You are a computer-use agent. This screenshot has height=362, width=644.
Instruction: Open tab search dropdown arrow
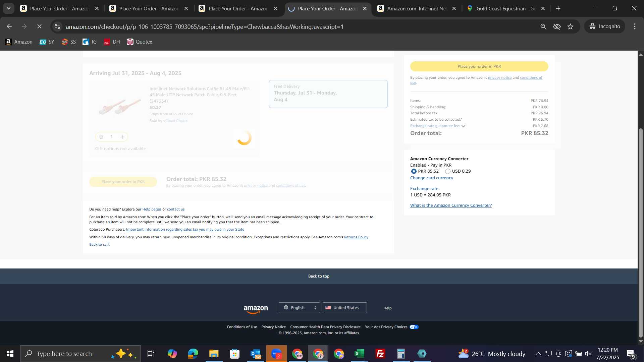click(x=9, y=8)
